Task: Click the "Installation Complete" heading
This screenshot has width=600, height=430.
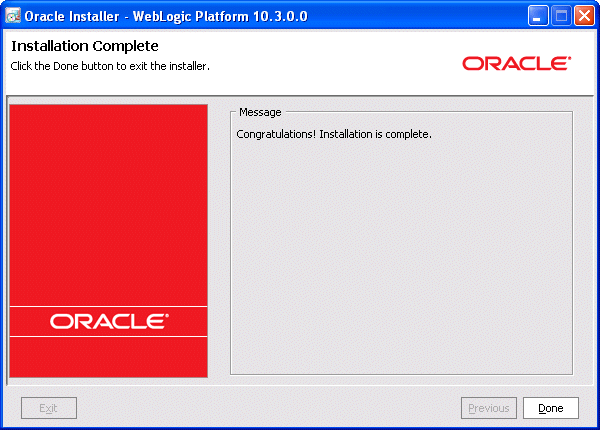Action: pos(85,46)
